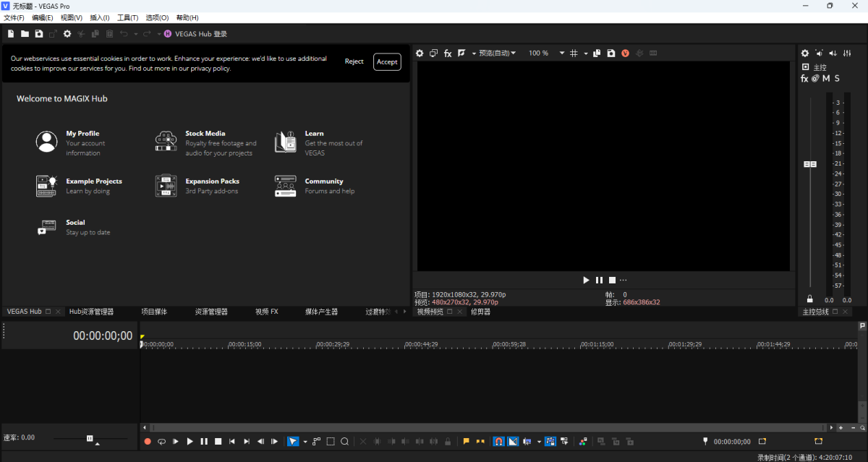
Task: Open the undo history dropdown arrow
Action: [135, 34]
